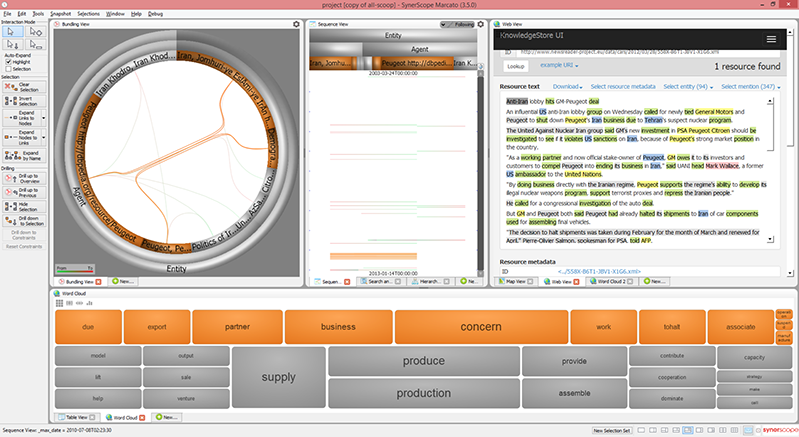Close the Web View tab

coord(577,282)
